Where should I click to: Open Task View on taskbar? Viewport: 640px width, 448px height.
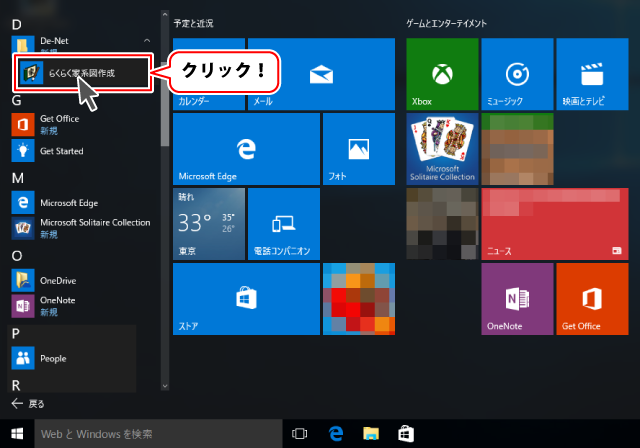click(299, 434)
